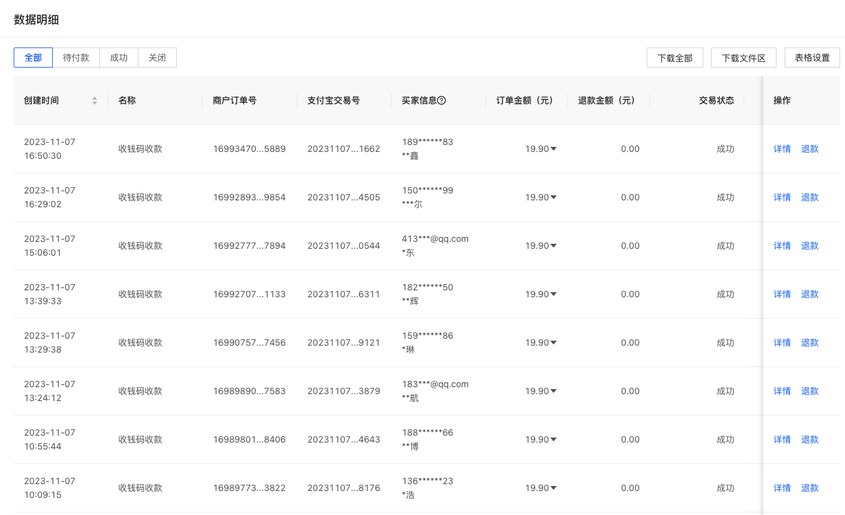
Task: Select merchant order number 16989890...7583
Action: coord(250,391)
